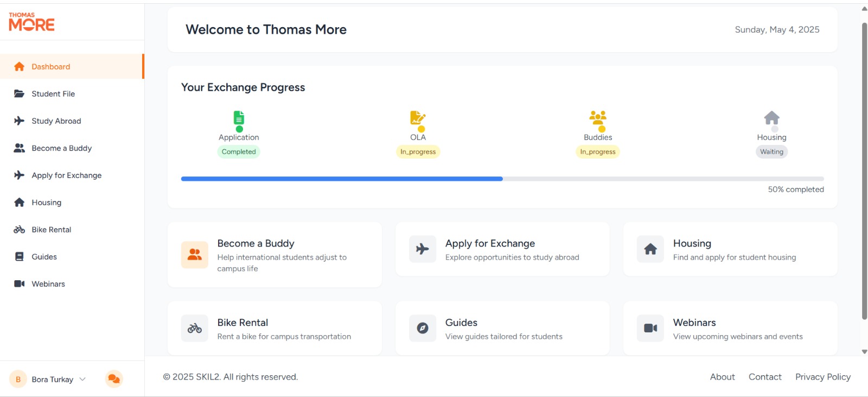Click the Guides book icon in sidebar

[20, 256]
